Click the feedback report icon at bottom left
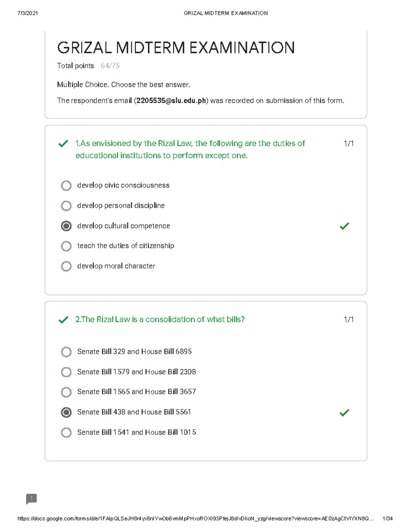Screen dimensions: 411x532 tap(31, 499)
